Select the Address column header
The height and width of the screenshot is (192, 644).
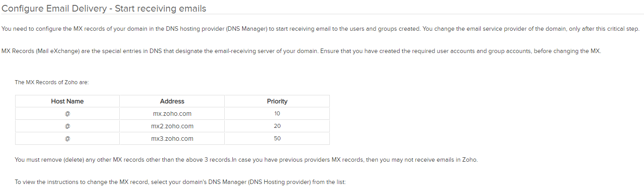(172, 101)
